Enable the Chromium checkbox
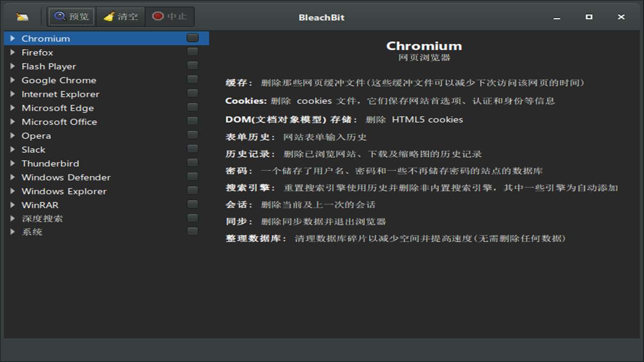644x362 pixels. pyautogui.click(x=192, y=37)
